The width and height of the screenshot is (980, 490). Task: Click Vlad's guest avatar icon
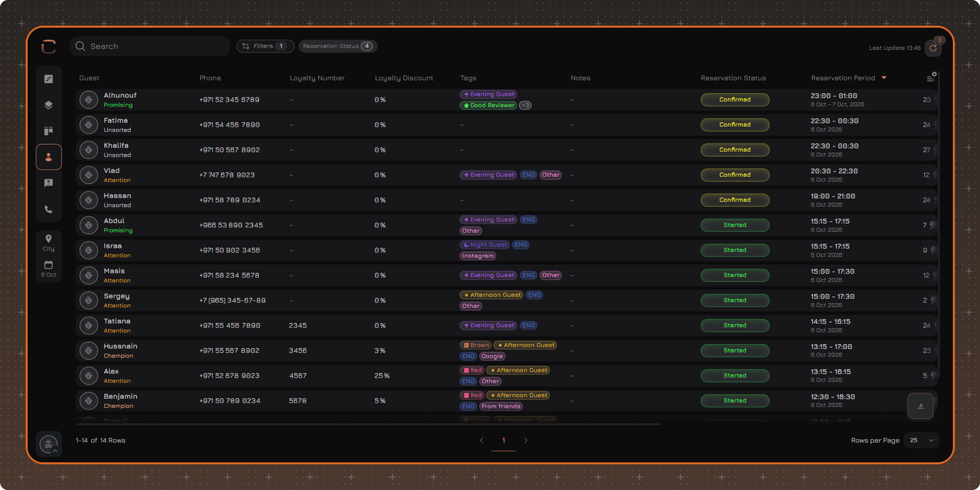89,175
